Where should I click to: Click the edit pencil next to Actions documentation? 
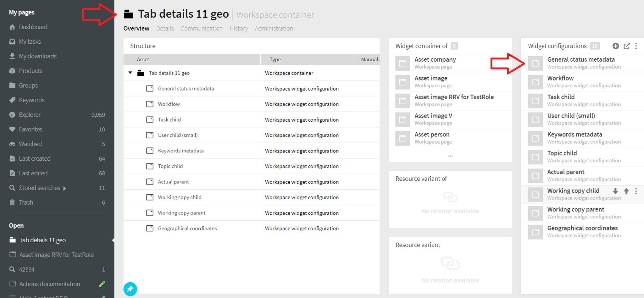point(102,284)
